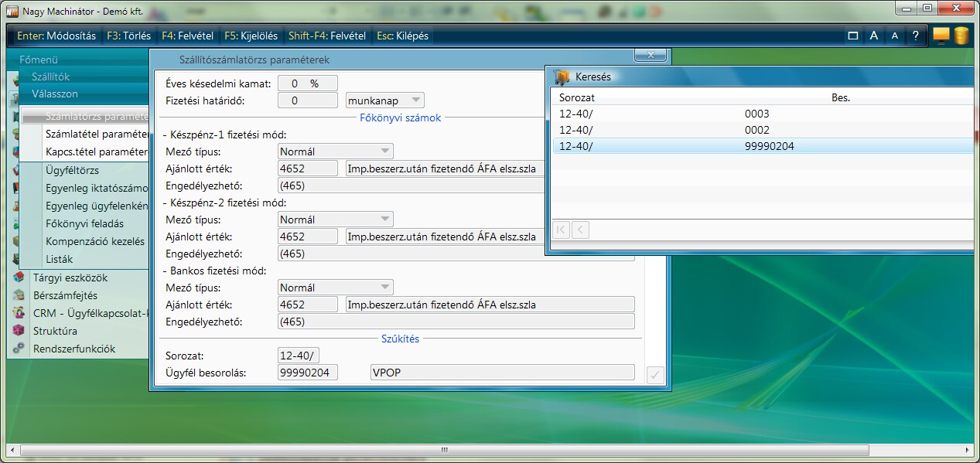Click Esc: Kilépés toolbar command
This screenshot has height=463, width=980.
click(x=402, y=36)
